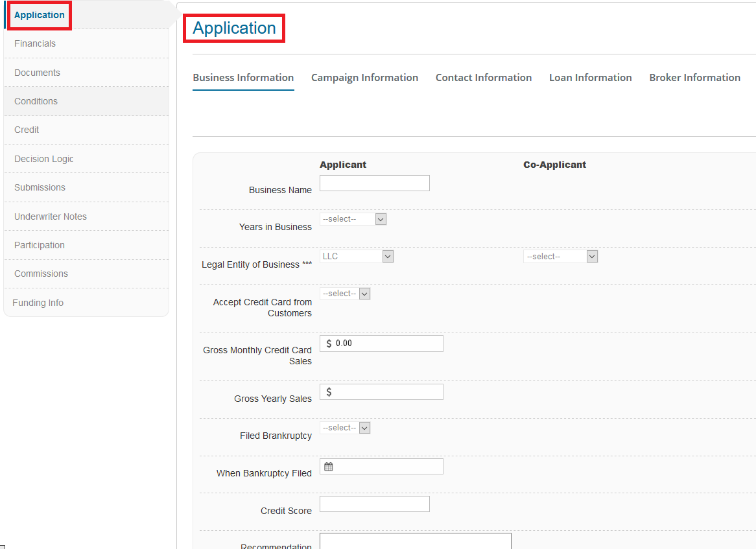This screenshot has width=756, height=549.
Task: Open Funding Info in the sidebar
Action: click(x=38, y=303)
